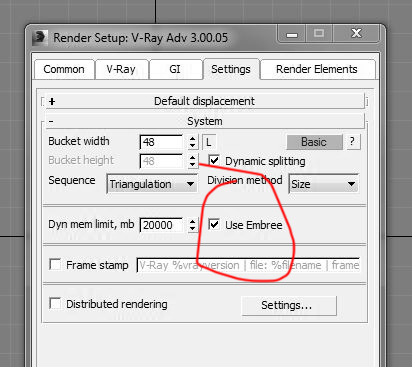Go to the Render Elements tab

pos(317,69)
